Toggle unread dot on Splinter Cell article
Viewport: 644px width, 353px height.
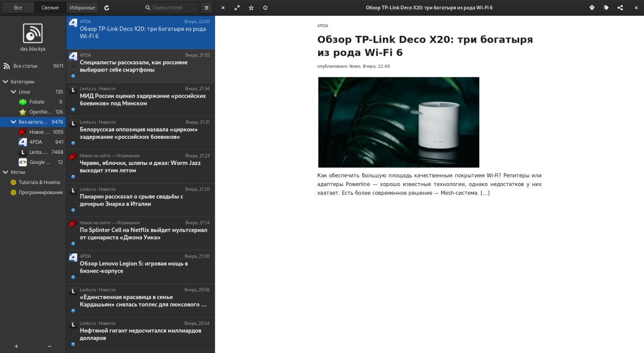[x=73, y=243]
